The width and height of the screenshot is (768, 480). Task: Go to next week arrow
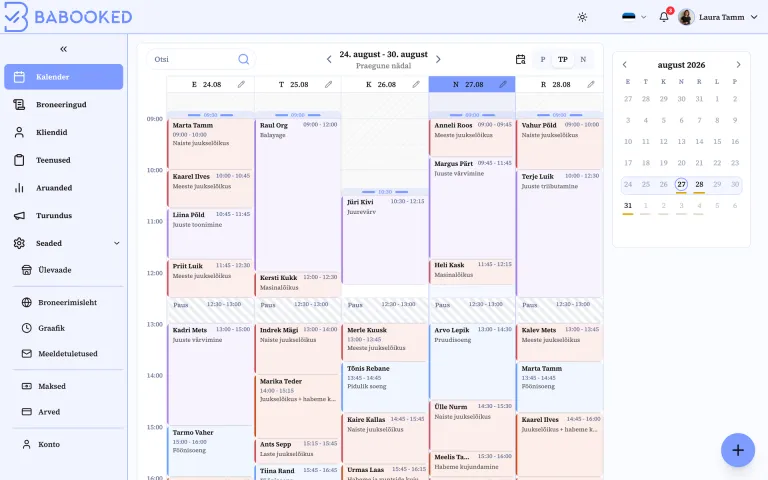coord(438,59)
